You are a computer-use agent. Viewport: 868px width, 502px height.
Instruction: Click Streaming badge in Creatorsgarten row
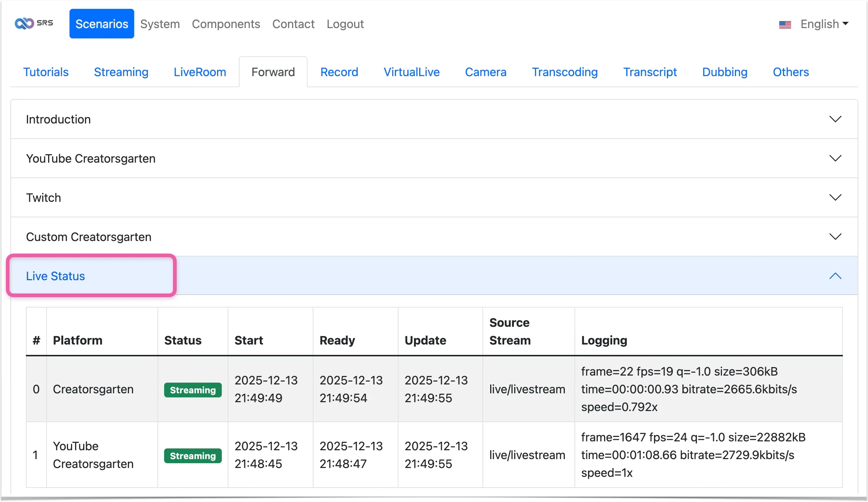pos(193,390)
